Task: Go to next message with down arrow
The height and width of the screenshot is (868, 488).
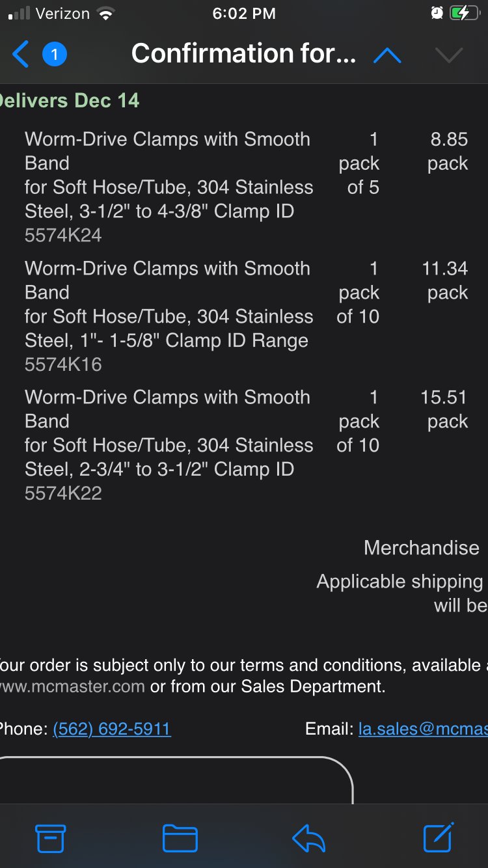Action: coord(449,56)
